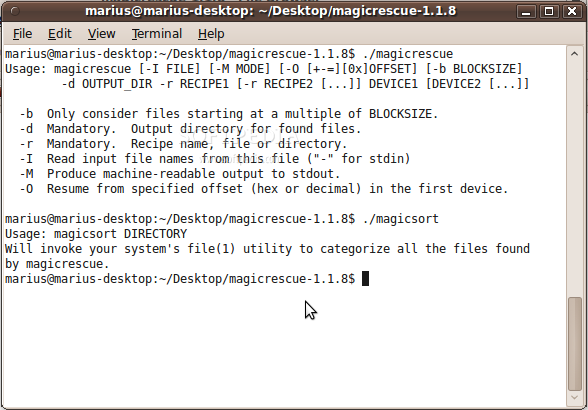
Task: Click the ./magicrescue command text
Action: point(408,54)
